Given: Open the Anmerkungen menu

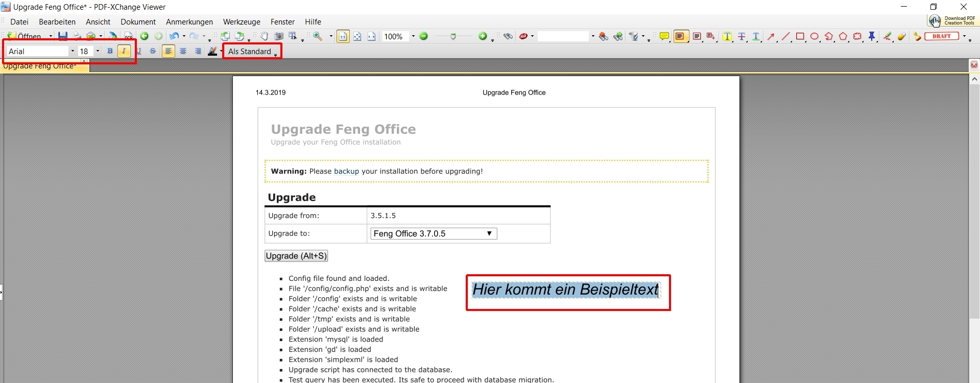Looking at the screenshot, I should [189, 21].
